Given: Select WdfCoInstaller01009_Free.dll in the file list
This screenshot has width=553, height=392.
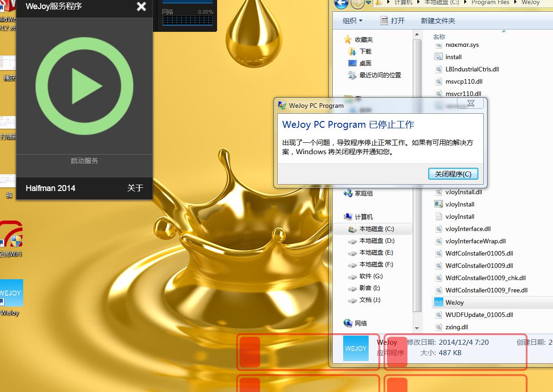Looking at the screenshot, I should click(482, 290).
